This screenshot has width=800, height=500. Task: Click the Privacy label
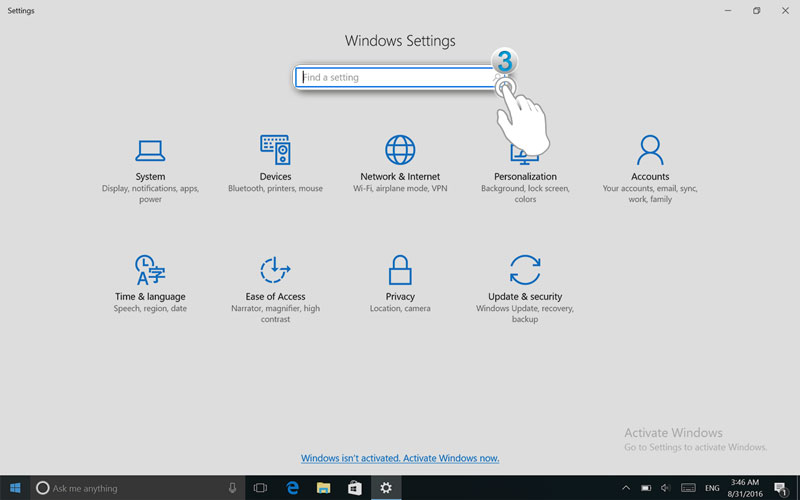(400, 296)
